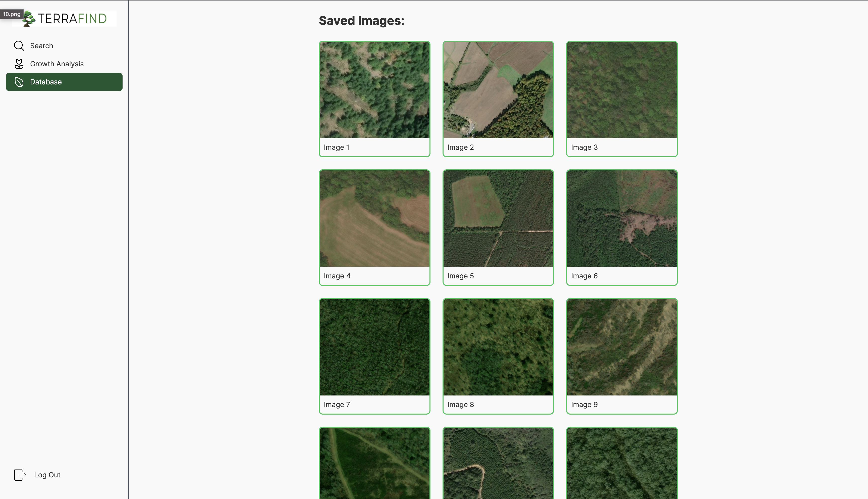Select the Image 6 thumbnail
868x499 pixels.
622,218
